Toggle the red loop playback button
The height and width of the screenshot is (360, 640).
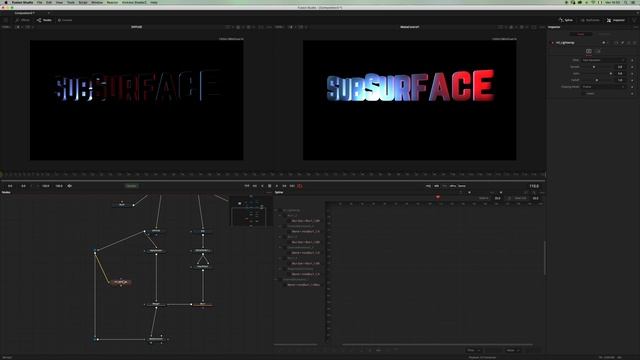[x=300, y=186]
